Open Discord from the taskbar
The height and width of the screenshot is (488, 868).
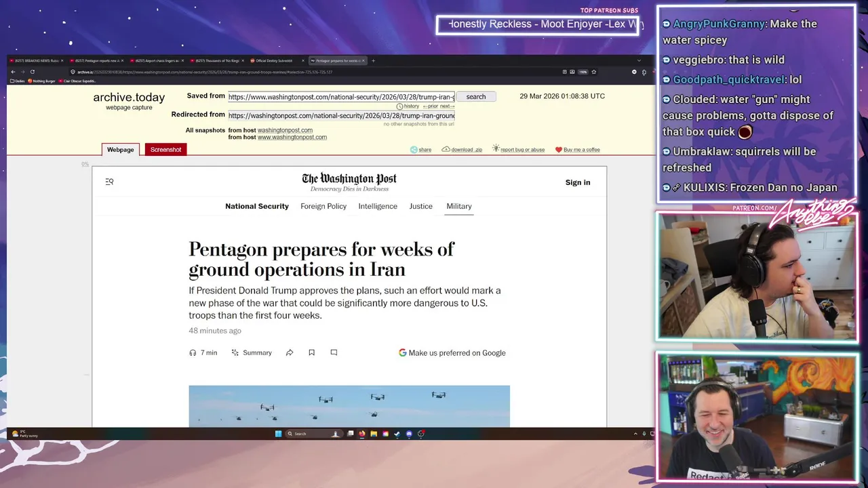click(409, 434)
